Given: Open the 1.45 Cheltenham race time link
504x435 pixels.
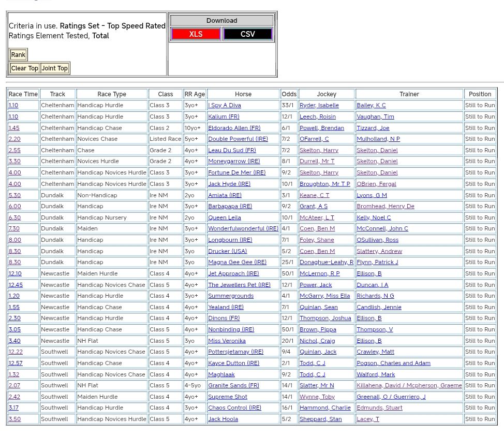Looking at the screenshot, I should point(14,128).
